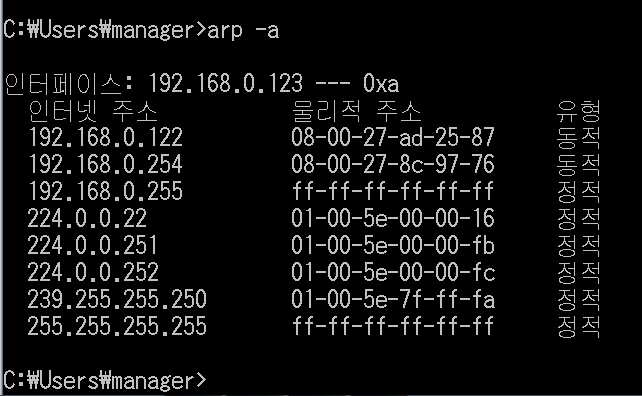The height and width of the screenshot is (396, 642).
Task: Click IP address 224.0.0.252
Action: click(93, 272)
